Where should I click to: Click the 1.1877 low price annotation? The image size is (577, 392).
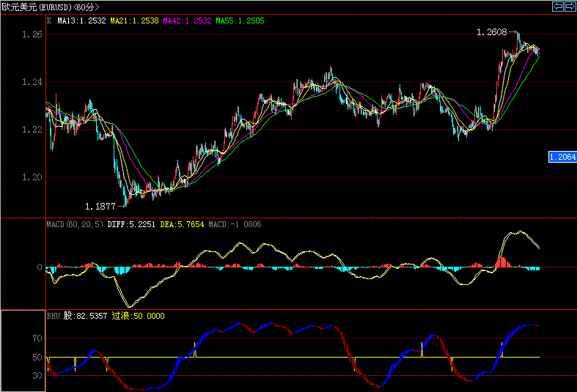pos(100,207)
